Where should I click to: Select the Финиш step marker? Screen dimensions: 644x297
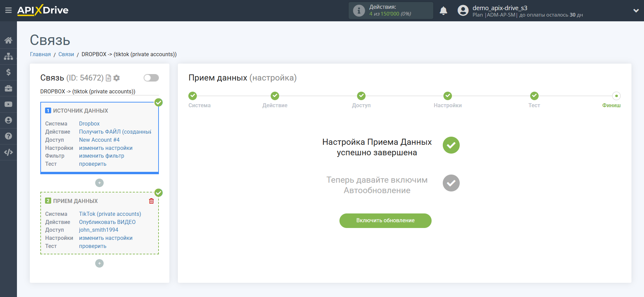click(616, 96)
